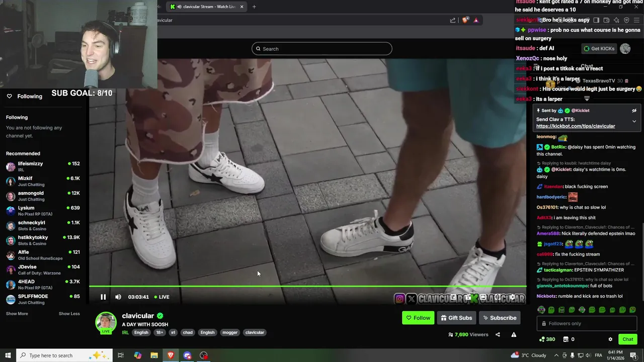Click the first sunglasses emote in emote bar
Image resolution: width=644 pixels, height=362 pixels.
541,310
